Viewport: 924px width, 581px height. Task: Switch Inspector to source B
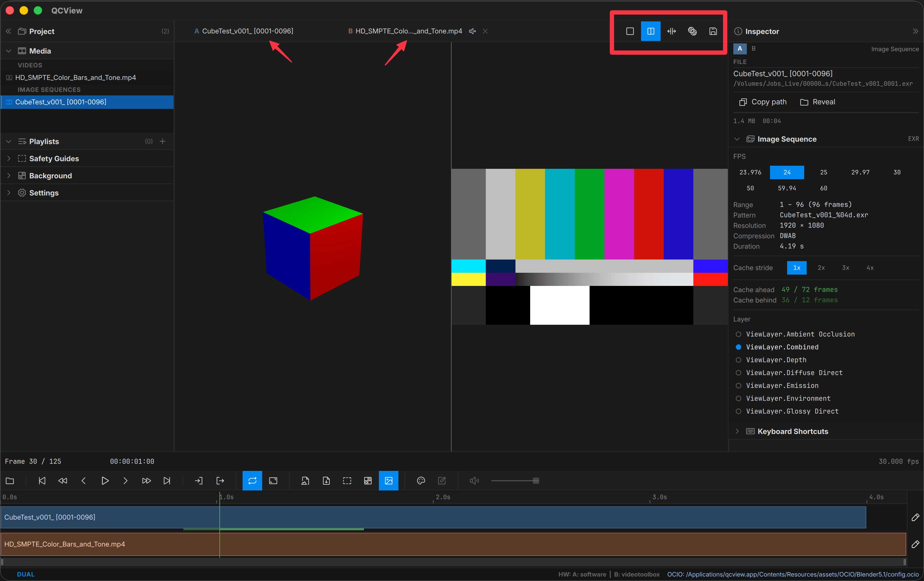753,49
